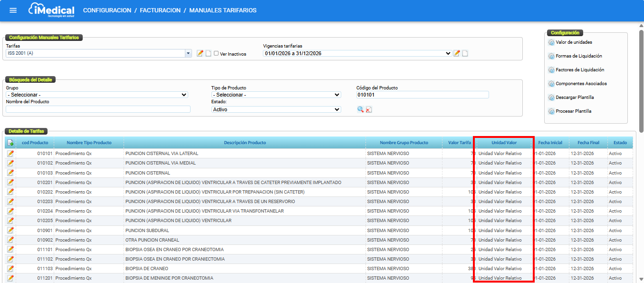This screenshot has height=283, width=644.
Task: Edit the row for product 011103 Biopsia de Craneo
Action: click(x=10, y=269)
